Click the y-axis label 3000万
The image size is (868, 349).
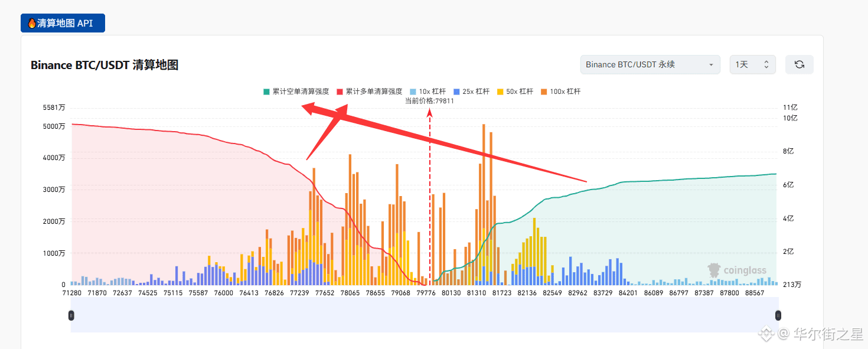coord(54,190)
